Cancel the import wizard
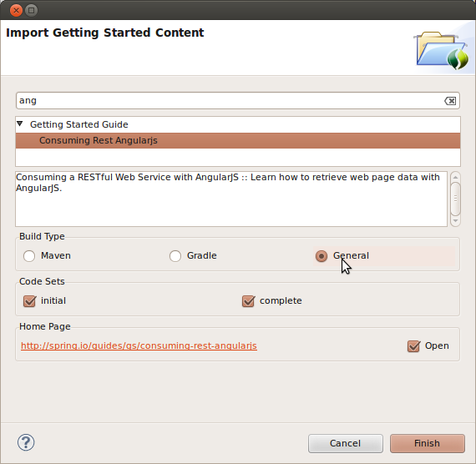476x464 pixels. [346, 443]
